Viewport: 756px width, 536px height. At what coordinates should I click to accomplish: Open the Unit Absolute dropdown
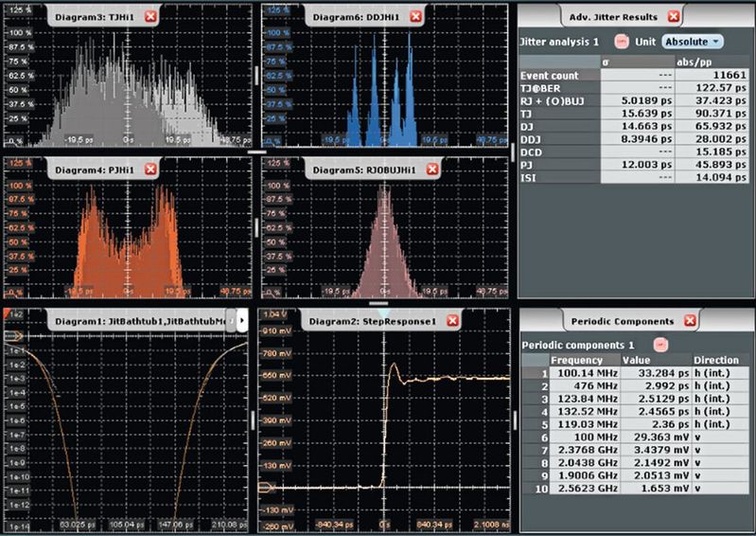coord(693,42)
